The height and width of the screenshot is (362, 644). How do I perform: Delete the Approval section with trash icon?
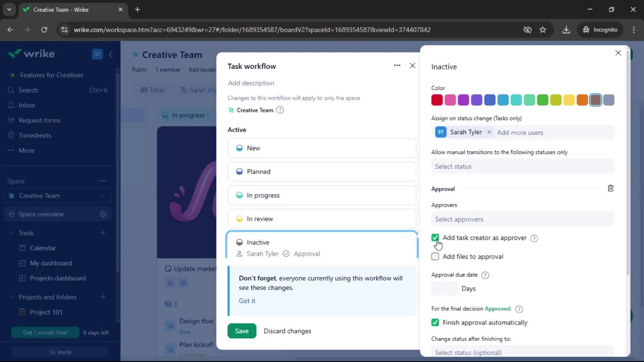coord(610,188)
